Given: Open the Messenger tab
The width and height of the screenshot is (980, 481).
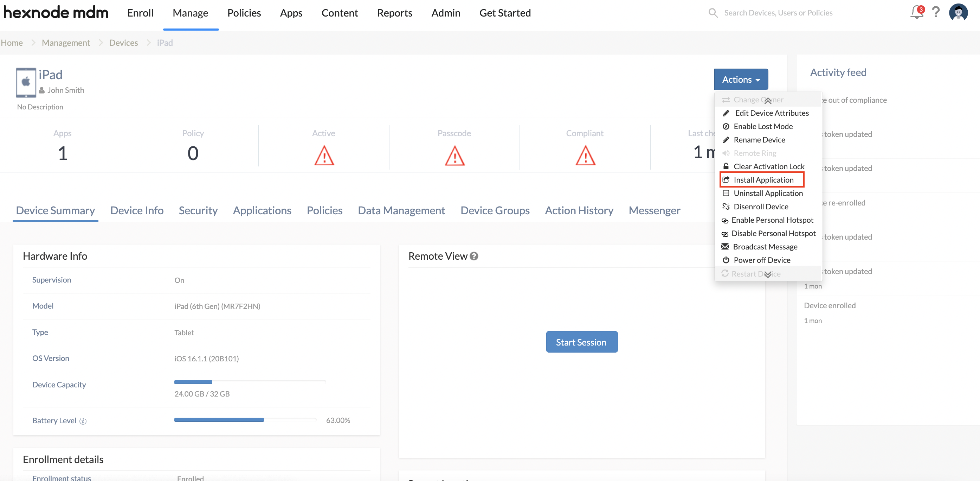Looking at the screenshot, I should [655, 210].
